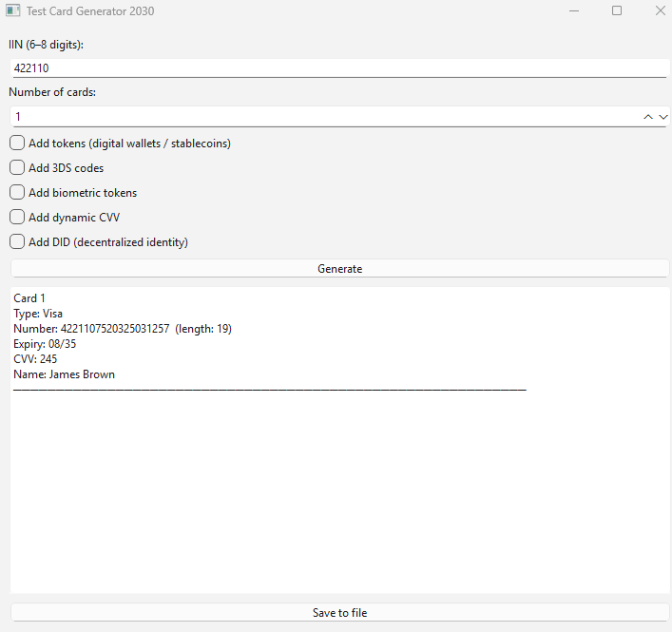Viewport: 672px width, 632px height.
Task: Click the app icon in title bar
Action: 13,11
